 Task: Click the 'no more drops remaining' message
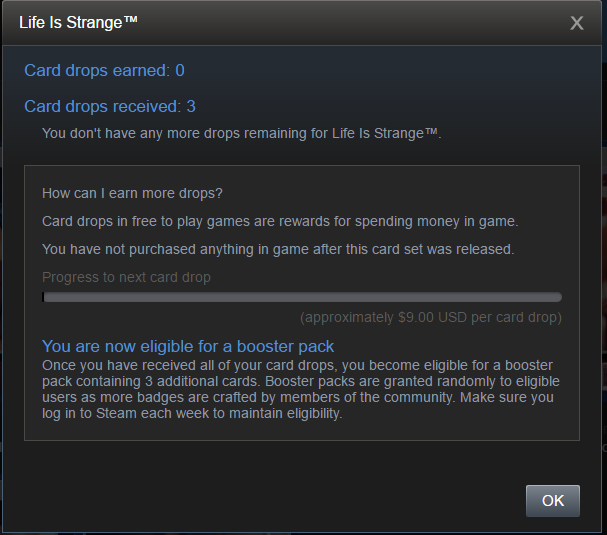point(242,134)
